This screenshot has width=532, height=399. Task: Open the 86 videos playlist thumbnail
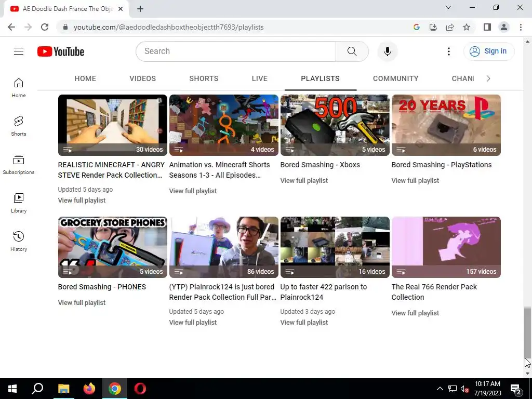point(224,247)
